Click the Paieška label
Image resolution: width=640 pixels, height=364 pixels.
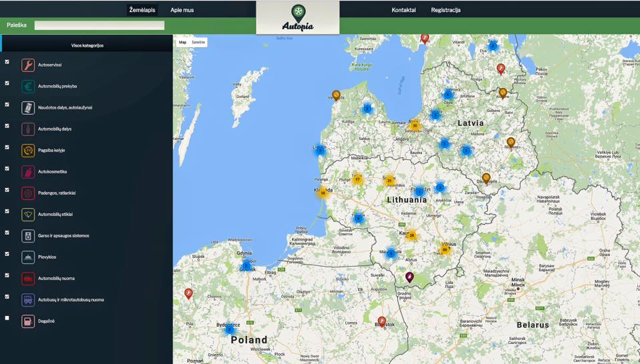pyautogui.click(x=17, y=25)
